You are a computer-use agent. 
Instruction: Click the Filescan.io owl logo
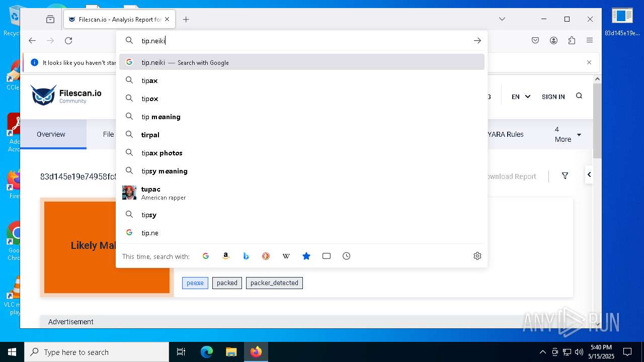66,95
